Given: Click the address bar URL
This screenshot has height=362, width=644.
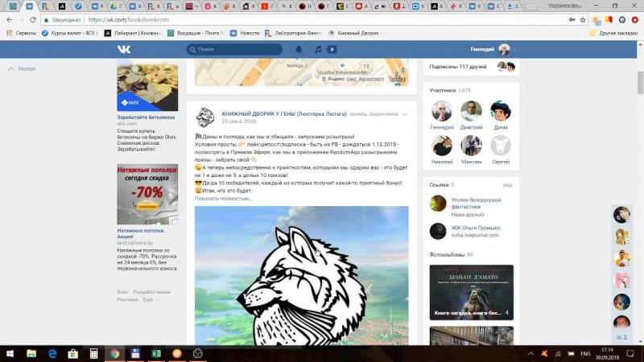Looking at the screenshot, I should coord(128,19).
